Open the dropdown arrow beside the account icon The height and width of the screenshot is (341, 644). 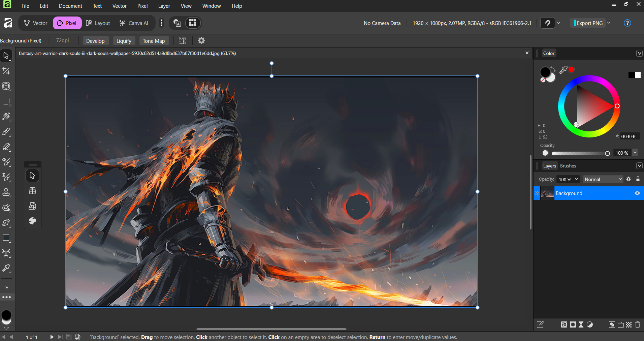click(558, 23)
